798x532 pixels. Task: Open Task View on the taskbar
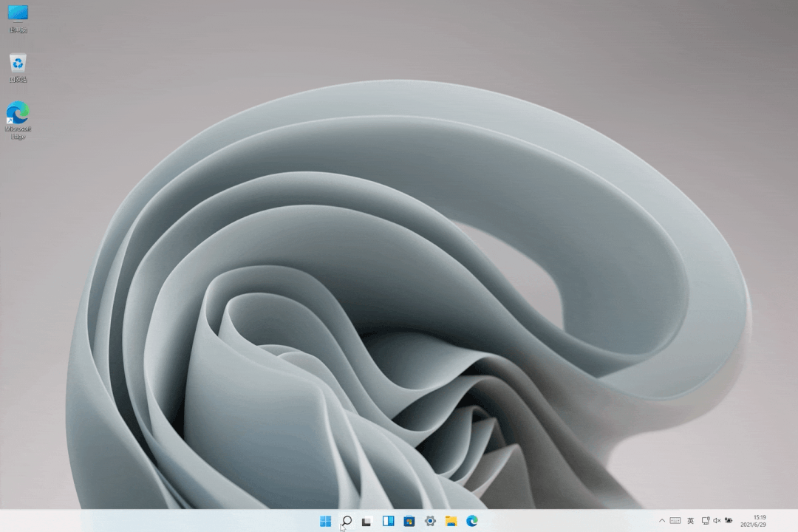tap(366, 521)
